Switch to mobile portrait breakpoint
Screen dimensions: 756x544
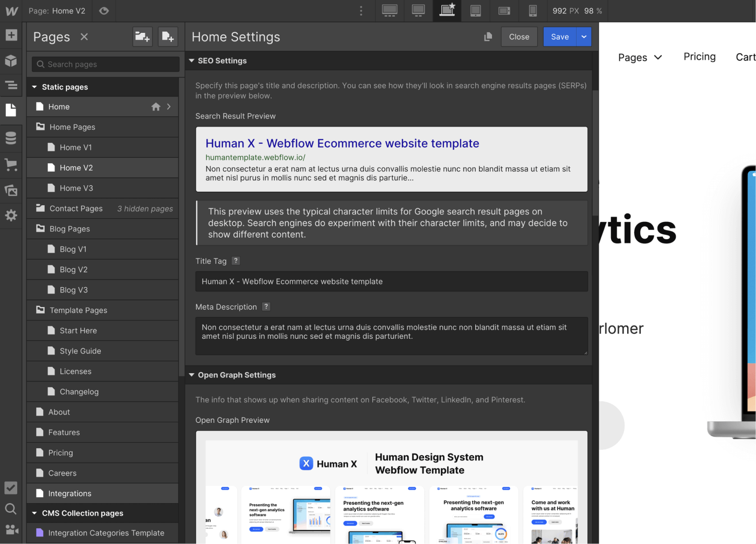pos(533,11)
